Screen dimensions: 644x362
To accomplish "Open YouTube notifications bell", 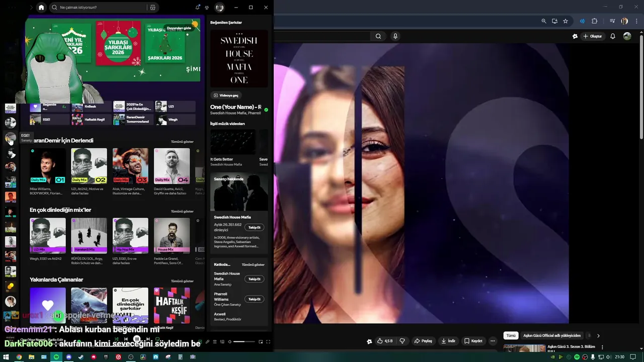I will click(613, 36).
